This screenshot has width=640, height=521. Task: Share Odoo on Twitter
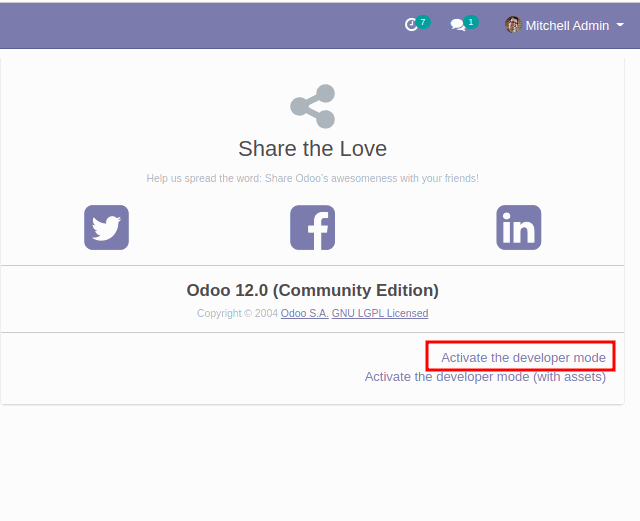(107, 227)
